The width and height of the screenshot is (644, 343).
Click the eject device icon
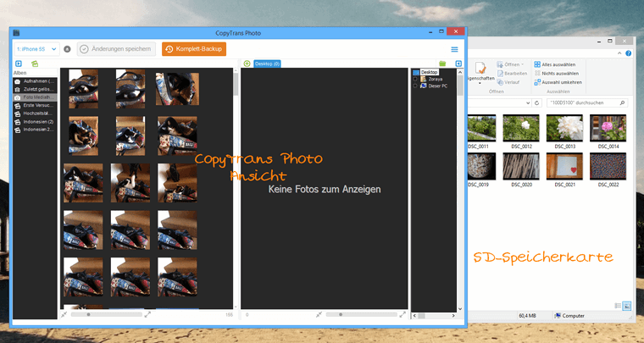[x=67, y=49]
